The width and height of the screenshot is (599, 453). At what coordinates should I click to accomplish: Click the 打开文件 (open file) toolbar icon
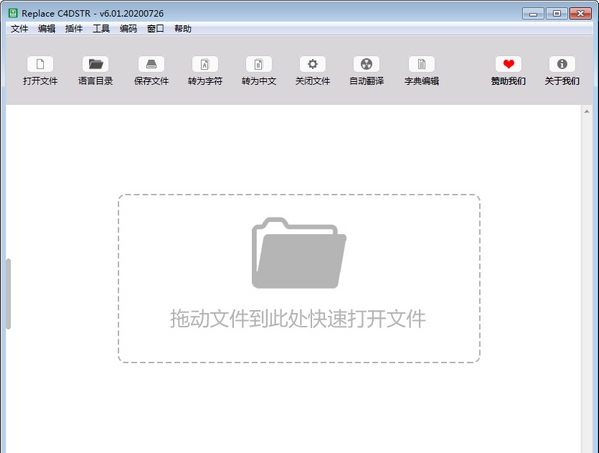(x=40, y=64)
